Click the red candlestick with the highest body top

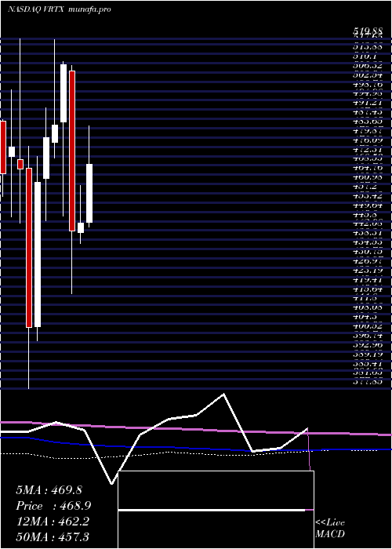pos(72,151)
